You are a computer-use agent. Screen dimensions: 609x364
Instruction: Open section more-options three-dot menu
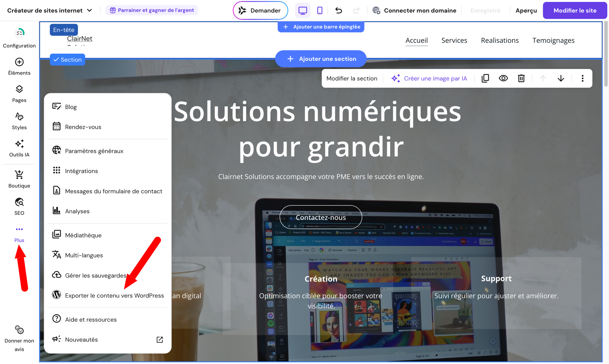pos(582,78)
